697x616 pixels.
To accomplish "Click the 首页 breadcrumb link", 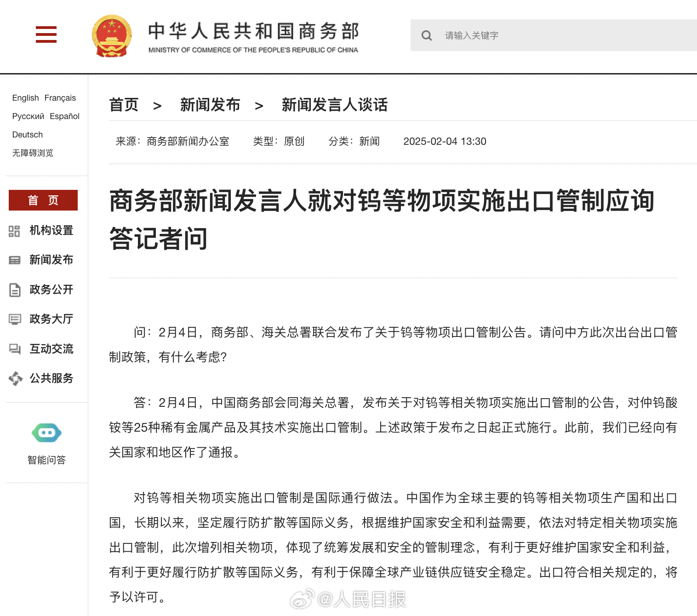I will click(124, 105).
